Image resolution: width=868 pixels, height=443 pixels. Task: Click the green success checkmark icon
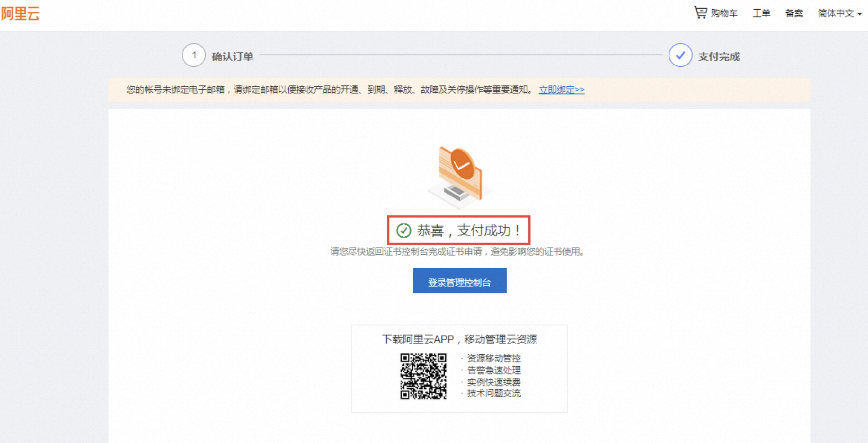[403, 230]
